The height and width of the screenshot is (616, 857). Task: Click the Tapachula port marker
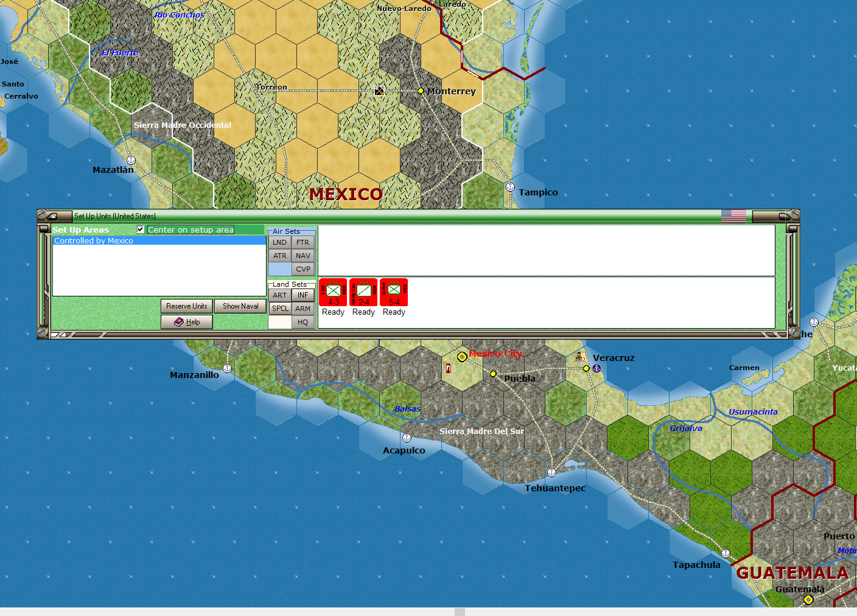pos(726,553)
